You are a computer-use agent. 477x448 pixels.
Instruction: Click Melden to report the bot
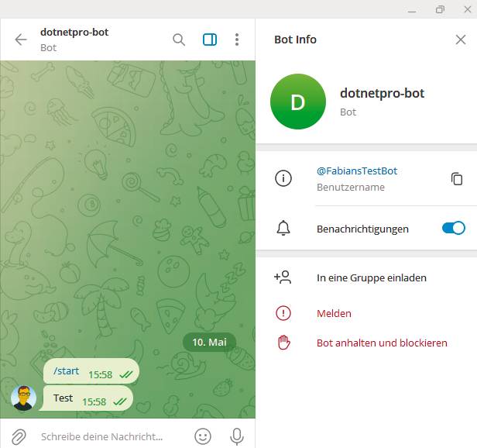coord(334,313)
